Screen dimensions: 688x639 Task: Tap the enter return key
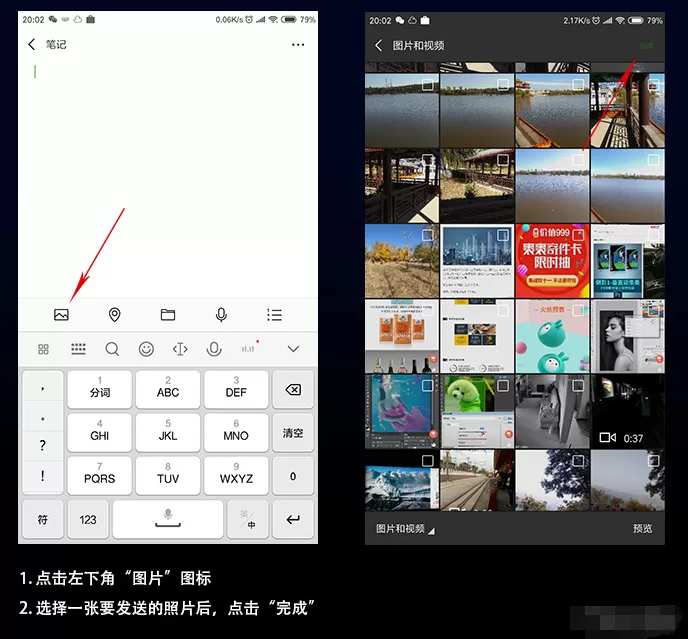[x=293, y=519]
